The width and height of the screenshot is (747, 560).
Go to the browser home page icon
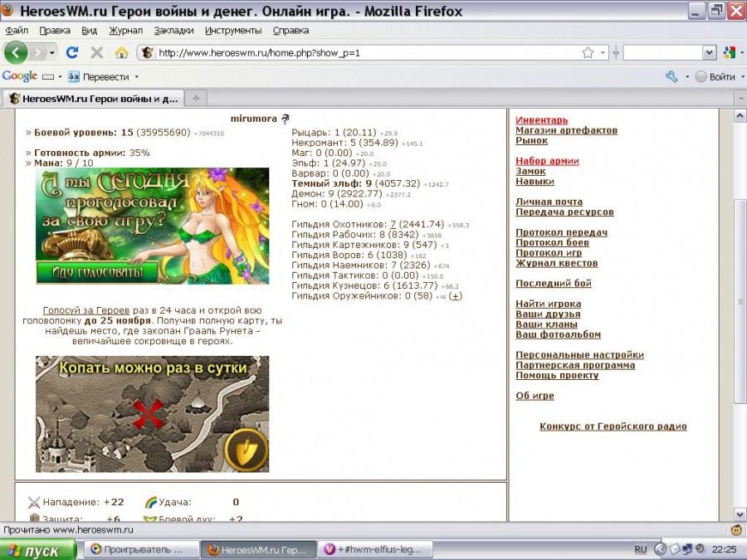tap(122, 52)
